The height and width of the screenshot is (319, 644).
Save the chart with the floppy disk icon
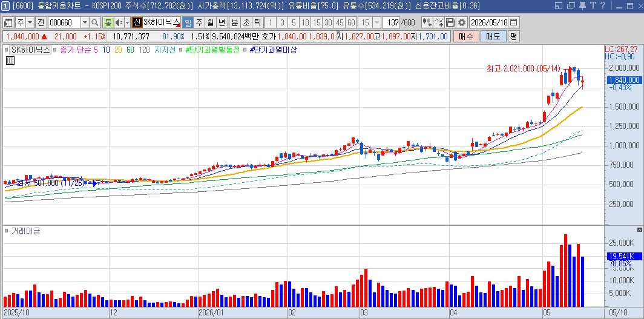450,22
